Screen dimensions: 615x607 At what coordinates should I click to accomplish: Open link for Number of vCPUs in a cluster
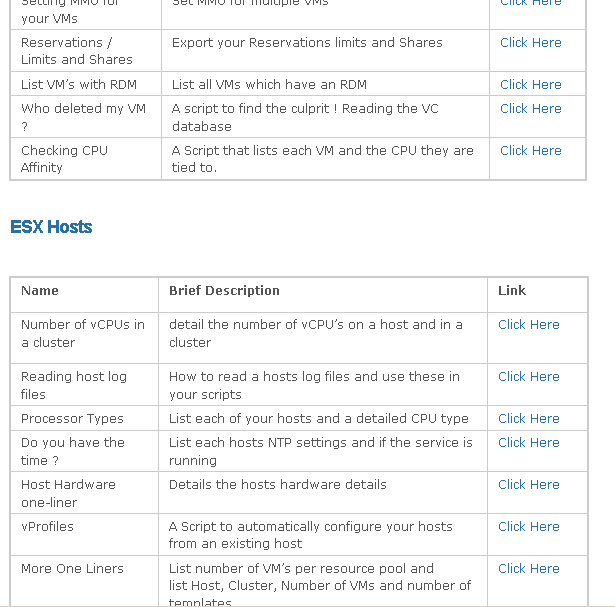(528, 325)
